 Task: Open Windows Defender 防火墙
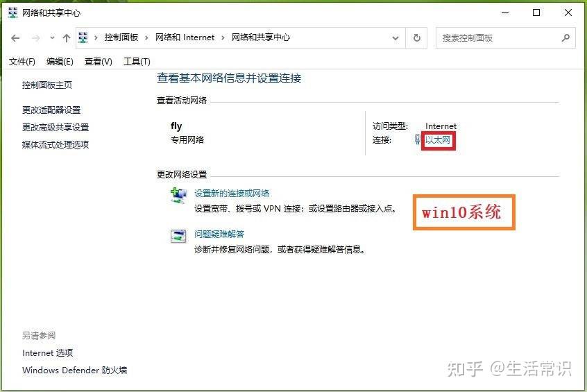(x=74, y=370)
